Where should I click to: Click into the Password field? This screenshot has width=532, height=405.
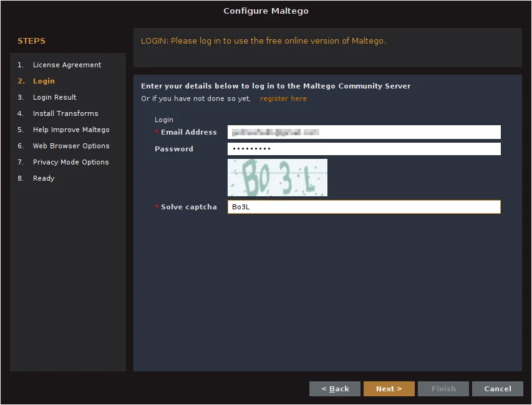pyautogui.click(x=364, y=149)
